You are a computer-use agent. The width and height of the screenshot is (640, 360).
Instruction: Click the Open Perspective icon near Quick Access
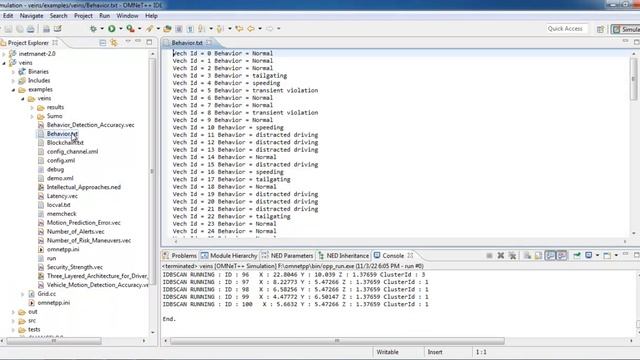[x=600, y=29]
